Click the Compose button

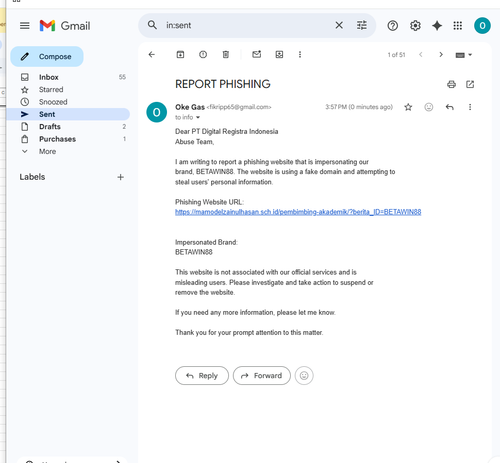[x=47, y=57]
